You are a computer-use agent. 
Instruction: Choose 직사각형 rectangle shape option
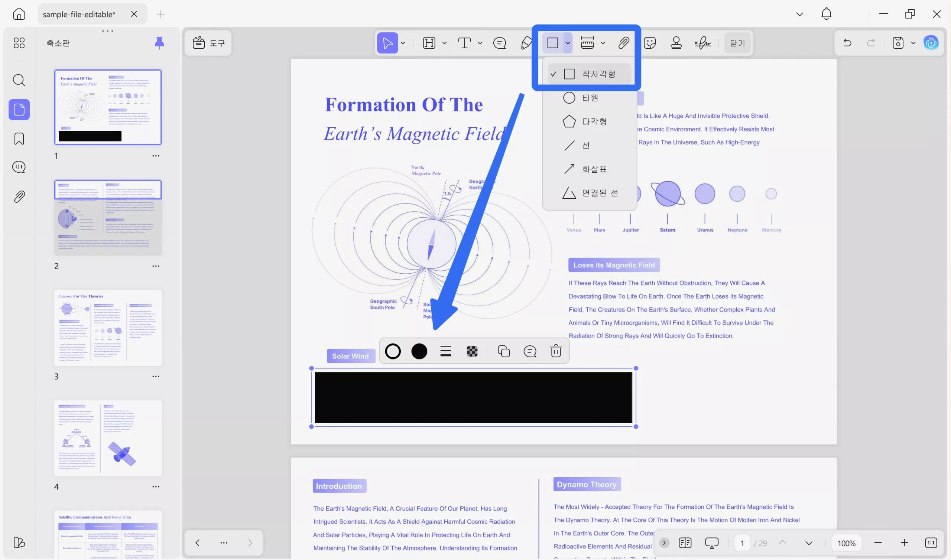pos(590,74)
